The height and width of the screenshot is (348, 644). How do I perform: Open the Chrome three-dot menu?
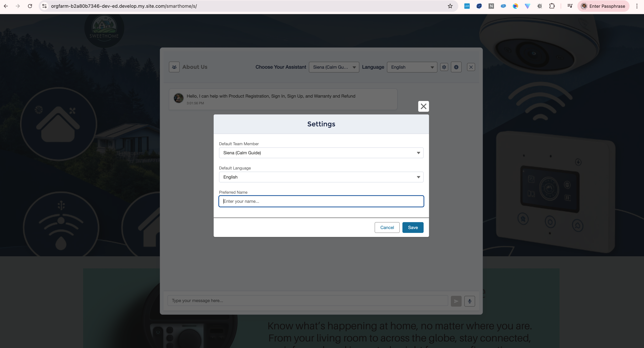coord(637,6)
